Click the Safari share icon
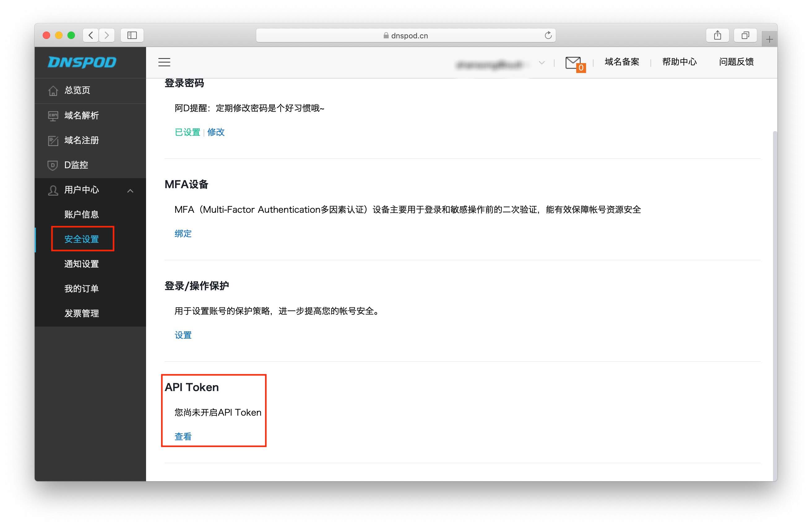The height and width of the screenshot is (527, 812). click(x=717, y=36)
